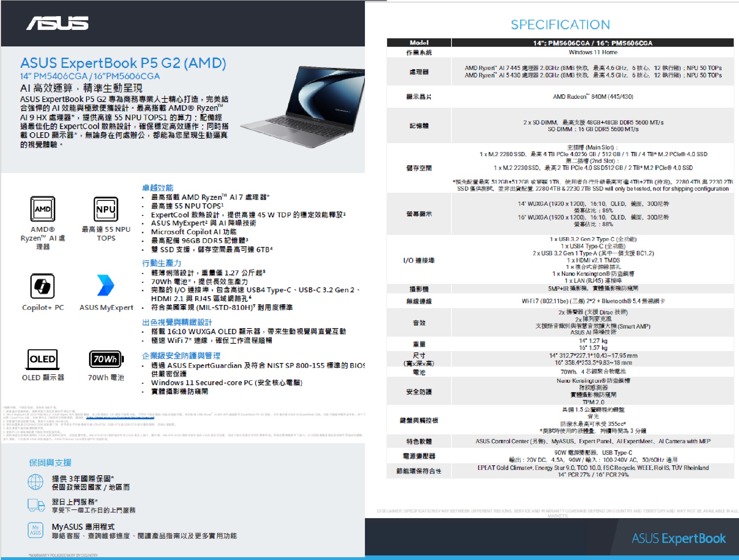739x560 pixels.
Task: Click the '14" 1.27 kg' weight value
Action: 593,341
